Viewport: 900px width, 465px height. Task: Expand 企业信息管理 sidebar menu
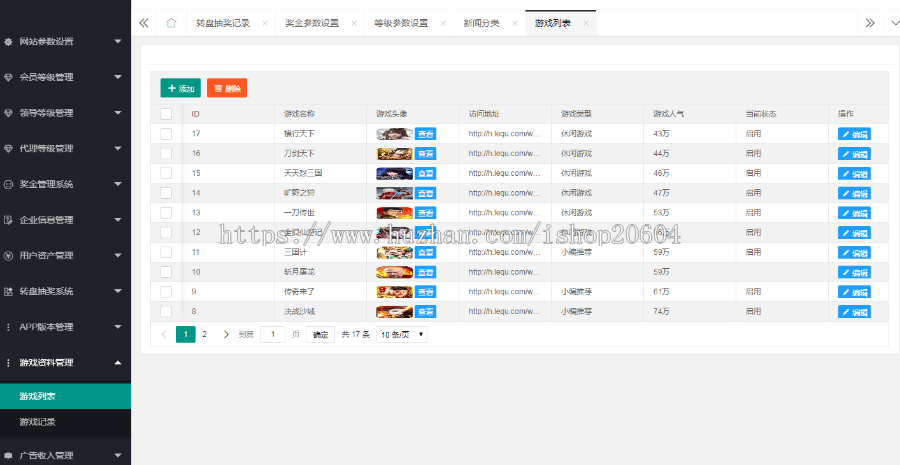pyautogui.click(x=65, y=220)
